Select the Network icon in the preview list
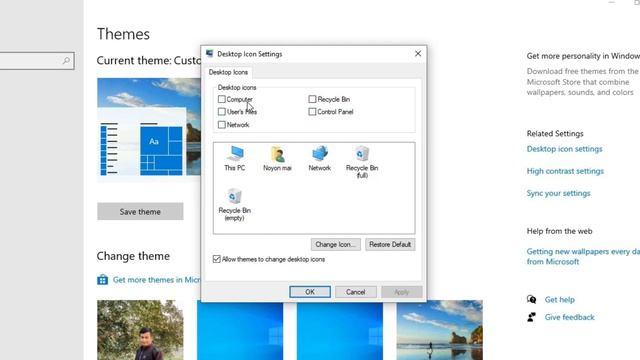The image size is (640, 360). pyautogui.click(x=320, y=158)
